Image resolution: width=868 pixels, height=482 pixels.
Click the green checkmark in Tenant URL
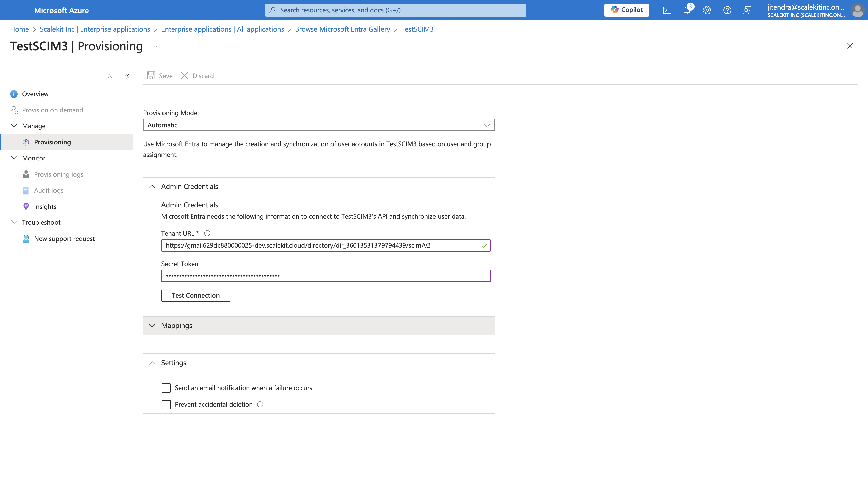[484, 245]
